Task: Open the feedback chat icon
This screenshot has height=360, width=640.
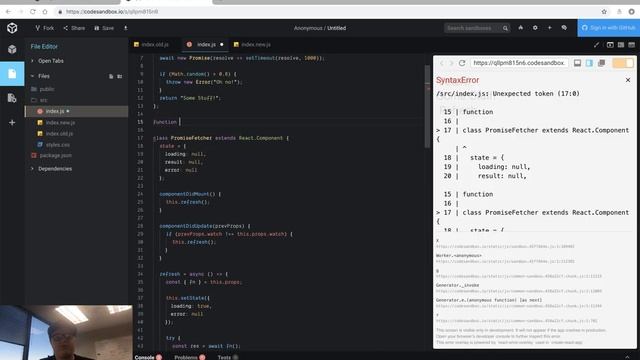Action: click(564, 28)
